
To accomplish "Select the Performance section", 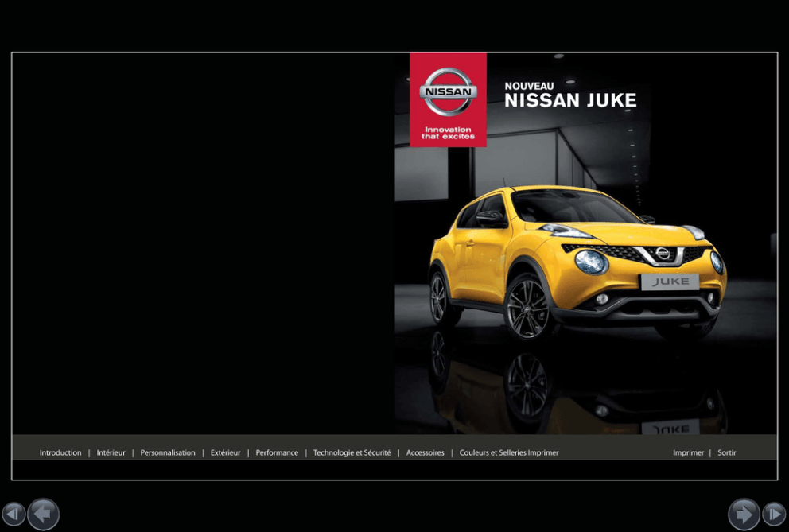I will [x=277, y=452].
